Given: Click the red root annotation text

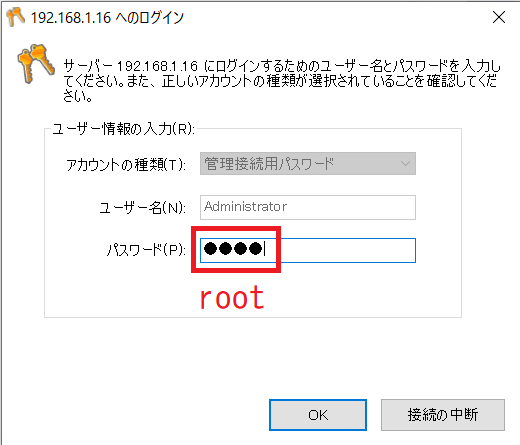Looking at the screenshot, I should [x=232, y=297].
